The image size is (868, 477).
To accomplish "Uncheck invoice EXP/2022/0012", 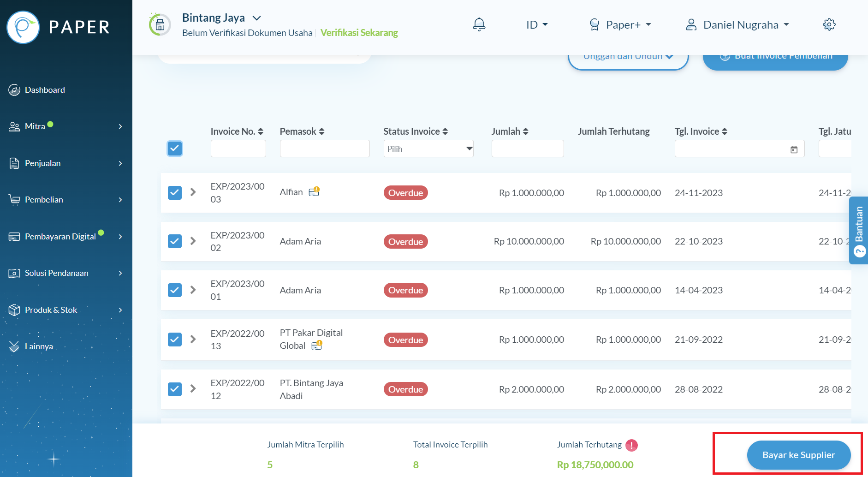I will [x=175, y=389].
